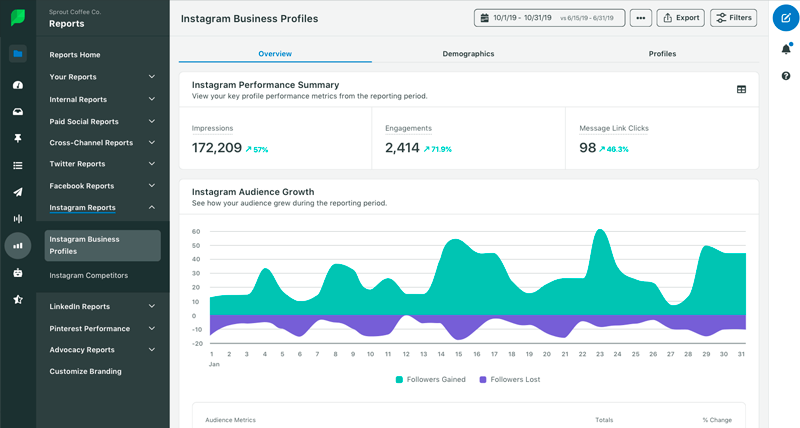
Task: Click the notifications bell icon
Action: coord(785,49)
